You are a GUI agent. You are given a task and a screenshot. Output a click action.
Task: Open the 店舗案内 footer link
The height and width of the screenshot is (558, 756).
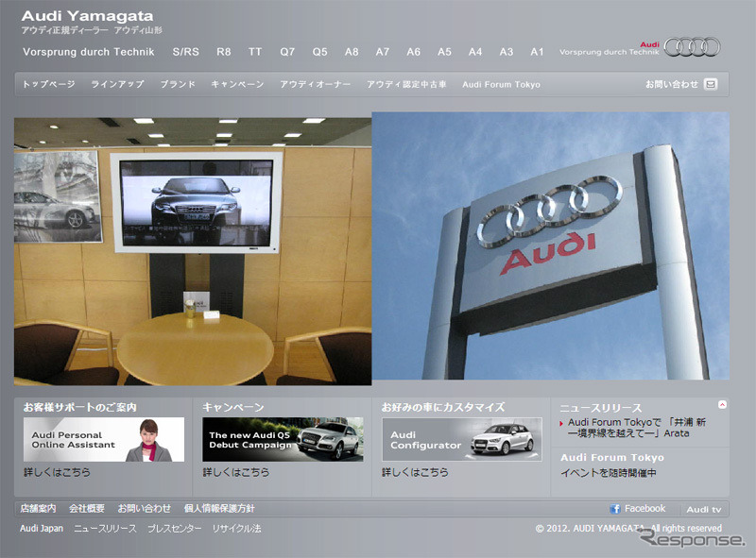[x=38, y=508]
